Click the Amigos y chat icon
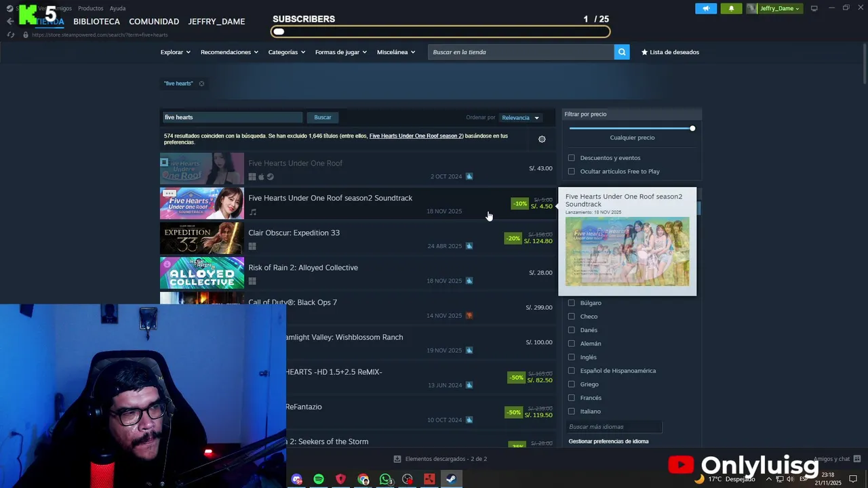 click(857, 459)
